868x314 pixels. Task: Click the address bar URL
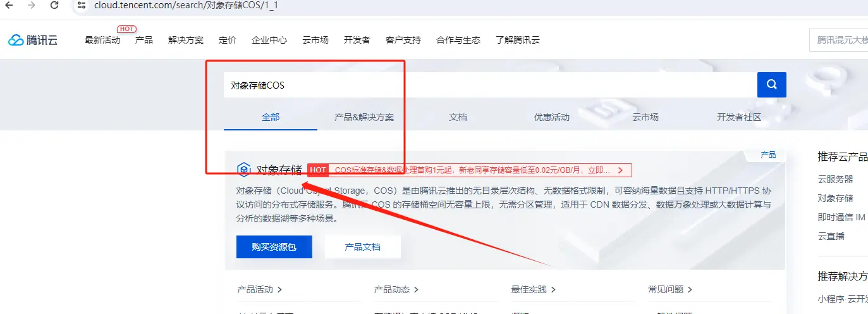point(186,5)
